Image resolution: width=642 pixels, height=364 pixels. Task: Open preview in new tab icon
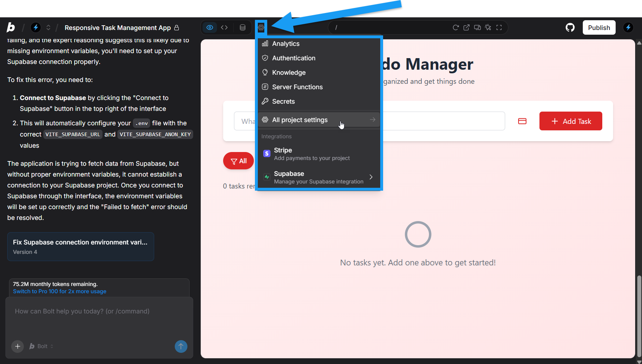coord(467,27)
